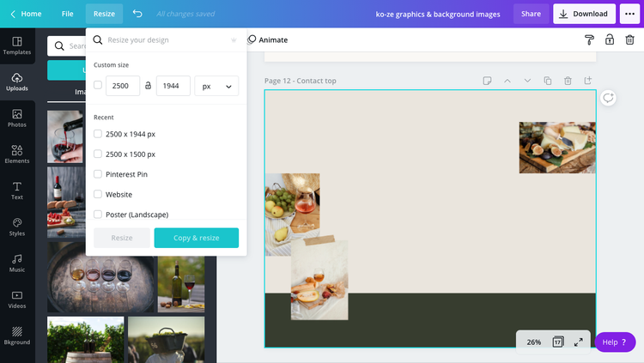
Task: Add new page icon after page 12
Action: pyautogui.click(x=587, y=81)
